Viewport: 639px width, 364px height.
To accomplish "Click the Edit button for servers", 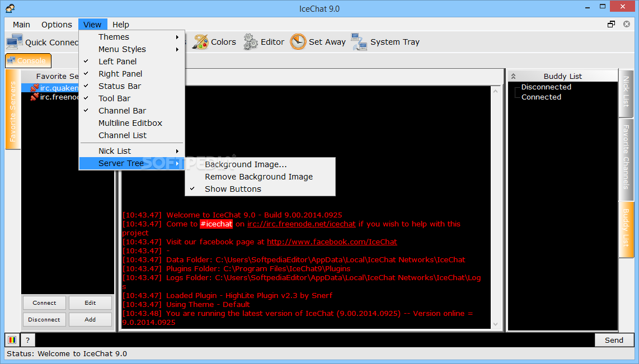I will click(90, 303).
